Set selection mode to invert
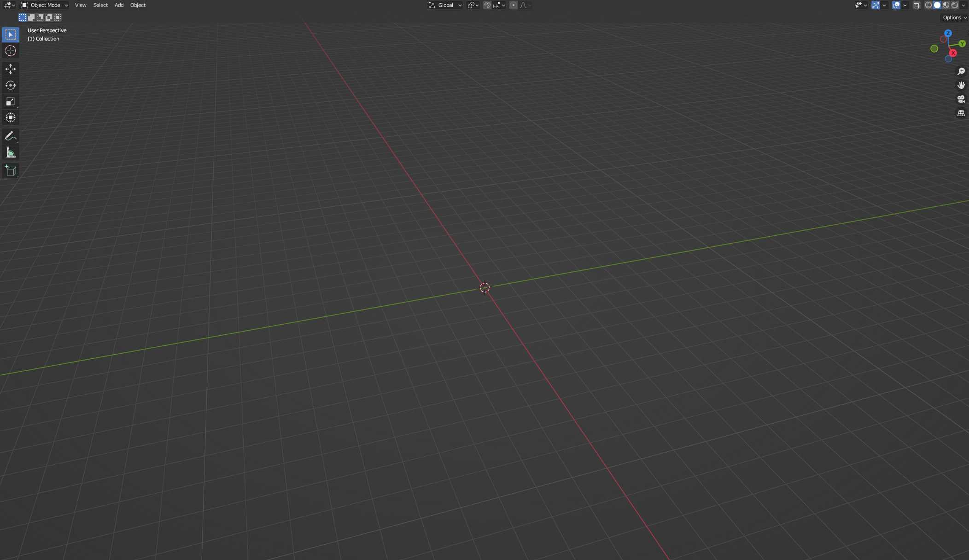Viewport: 969px width, 560px height. 49,17
